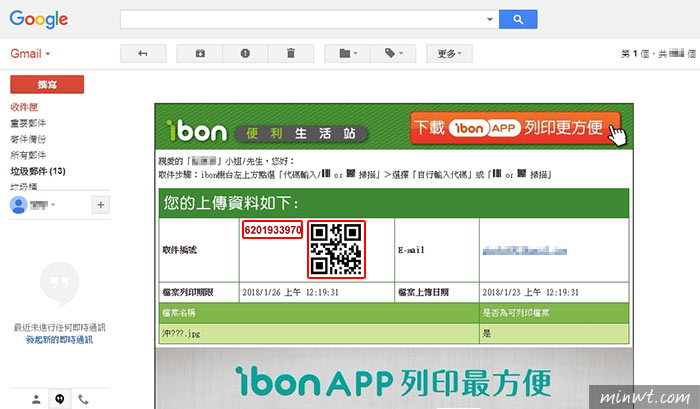Click 發起新的即時通訊 link

click(x=59, y=340)
